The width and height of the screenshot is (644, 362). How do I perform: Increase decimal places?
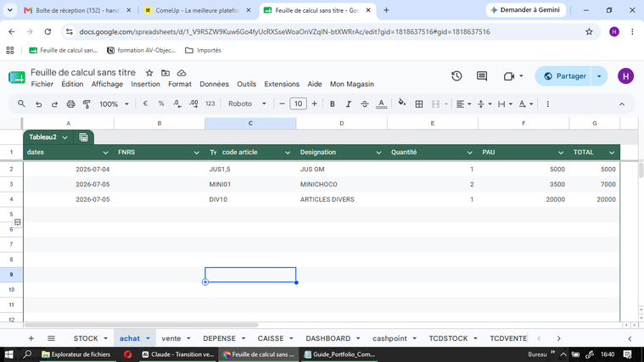(193, 103)
